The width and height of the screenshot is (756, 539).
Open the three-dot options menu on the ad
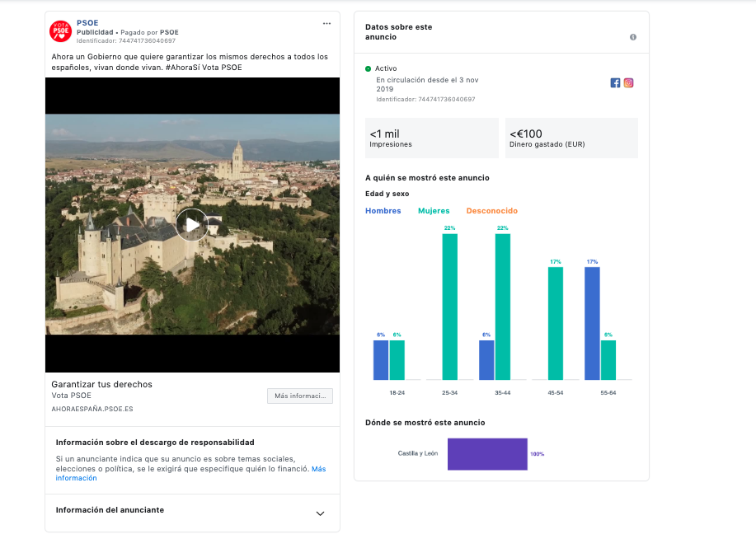click(327, 23)
